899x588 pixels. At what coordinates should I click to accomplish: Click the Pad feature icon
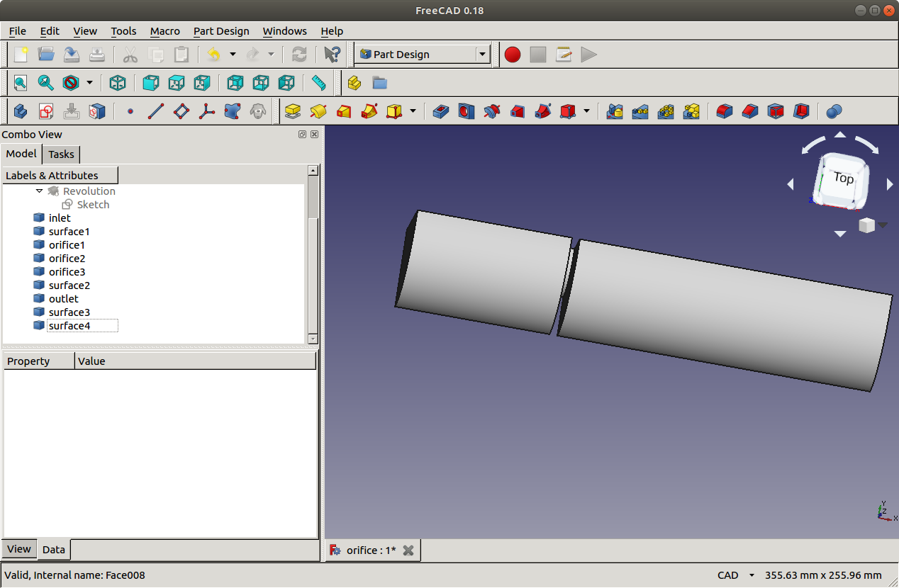tap(293, 111)
